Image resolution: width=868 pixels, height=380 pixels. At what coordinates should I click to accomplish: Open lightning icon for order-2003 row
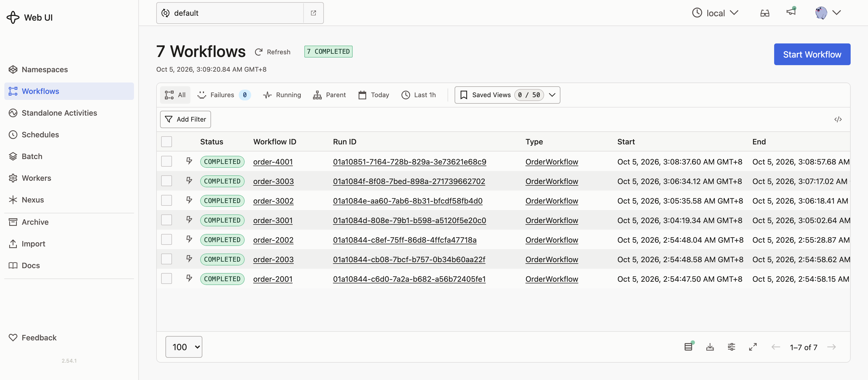(x=189, y=259)
